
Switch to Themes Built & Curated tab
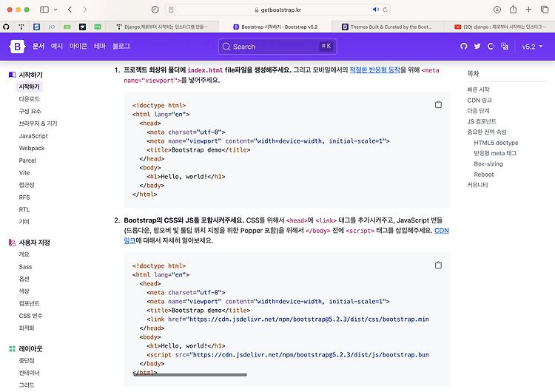tap(387, 27)
